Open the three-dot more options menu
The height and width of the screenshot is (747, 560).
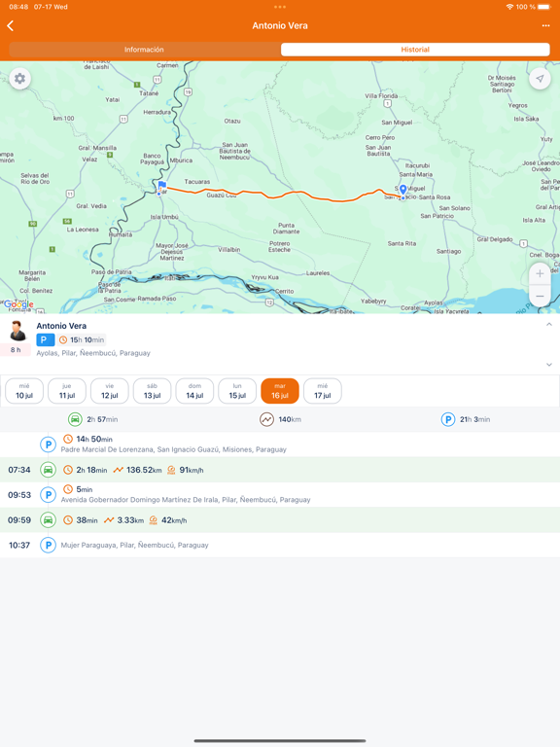[x=545, y=25]
